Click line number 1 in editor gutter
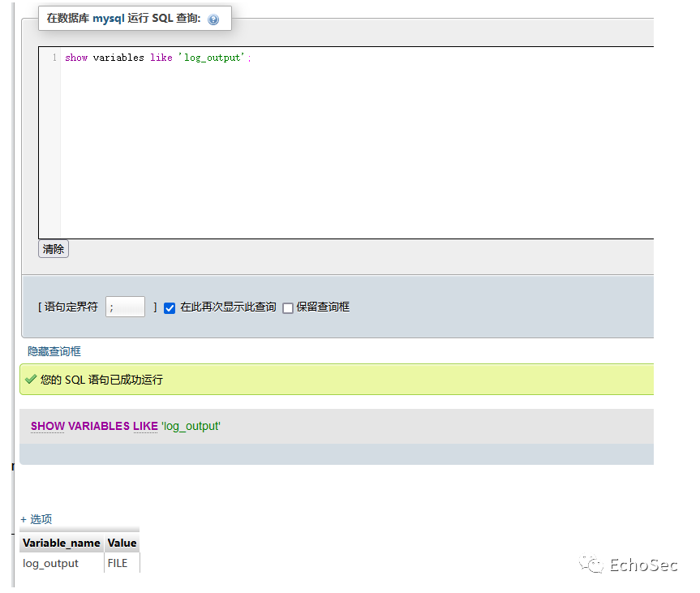700x593 pixels. [54, 58]
